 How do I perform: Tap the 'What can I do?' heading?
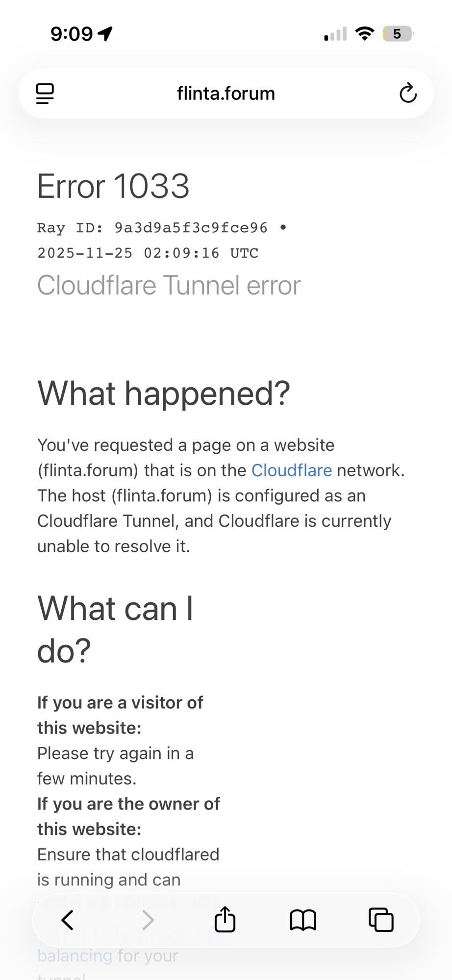click(x=115, y=629)
